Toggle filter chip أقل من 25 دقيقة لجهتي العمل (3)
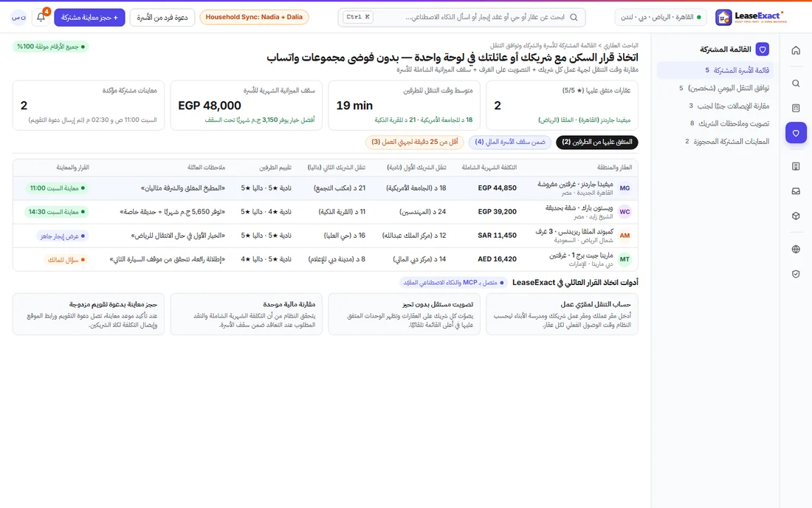812x508 pixels. 415,142
